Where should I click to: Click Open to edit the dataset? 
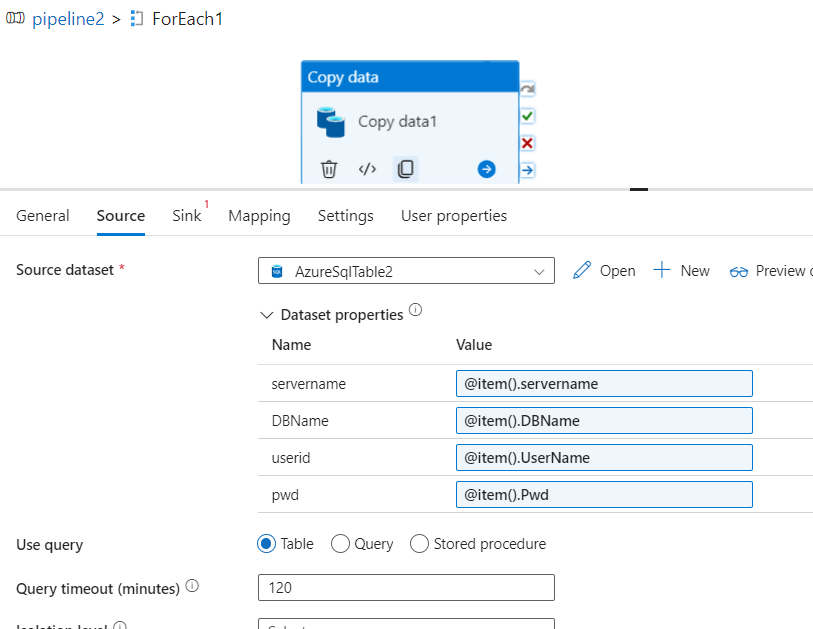point(605,271)
